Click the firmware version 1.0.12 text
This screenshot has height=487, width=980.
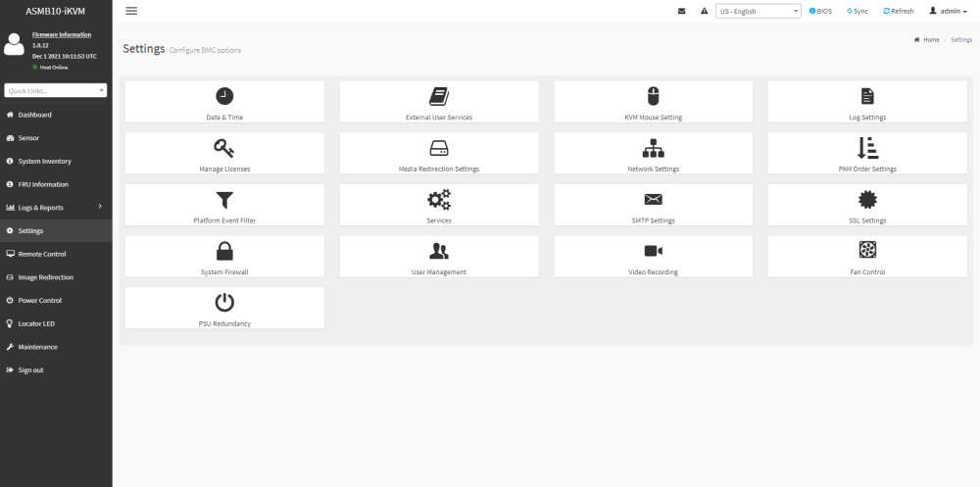40,45
